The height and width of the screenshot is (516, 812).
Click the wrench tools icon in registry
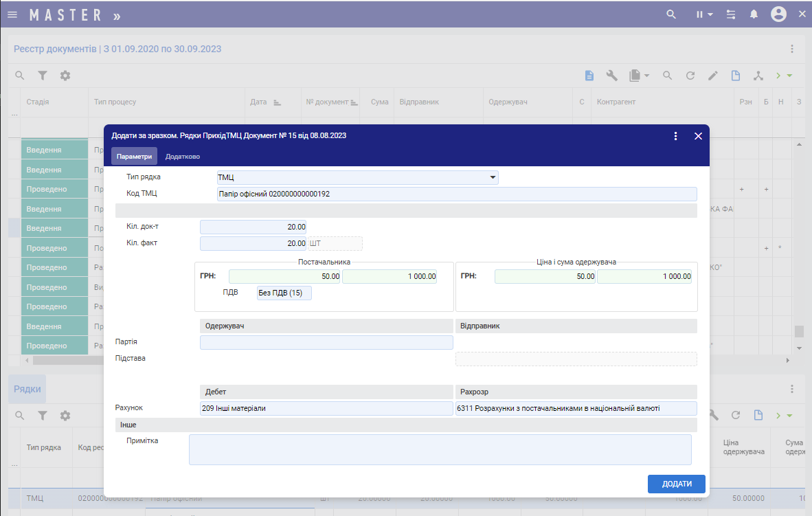pyautogui.click(x=611, y=76)
